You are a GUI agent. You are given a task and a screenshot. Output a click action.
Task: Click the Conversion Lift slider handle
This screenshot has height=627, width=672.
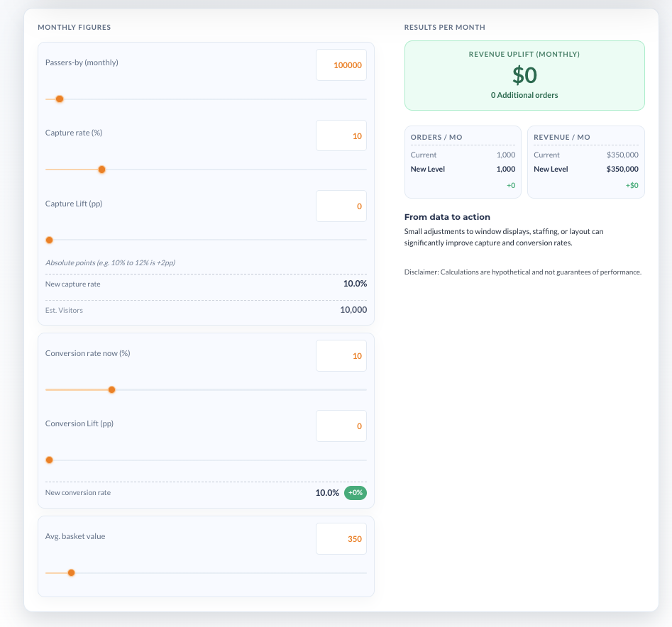(49, 460)
